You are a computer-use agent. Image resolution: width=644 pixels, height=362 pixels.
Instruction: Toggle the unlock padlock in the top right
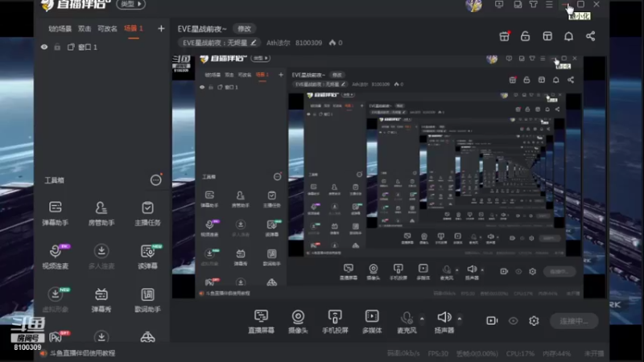point(526,36)
